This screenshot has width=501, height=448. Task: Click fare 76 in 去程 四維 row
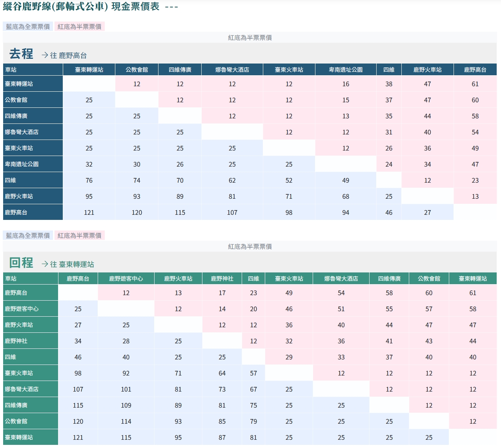click(89, 180)
